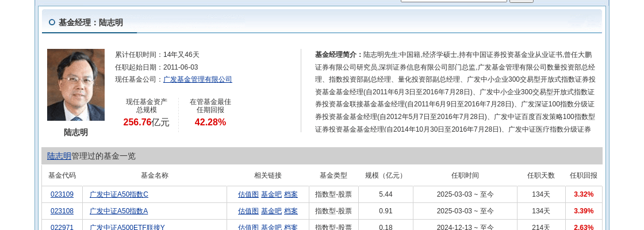This screenshot has width=644, height=230.
Task: Click 2025-03-03 ~ 至今 in 023108 row
Action: tap(465, 211)
